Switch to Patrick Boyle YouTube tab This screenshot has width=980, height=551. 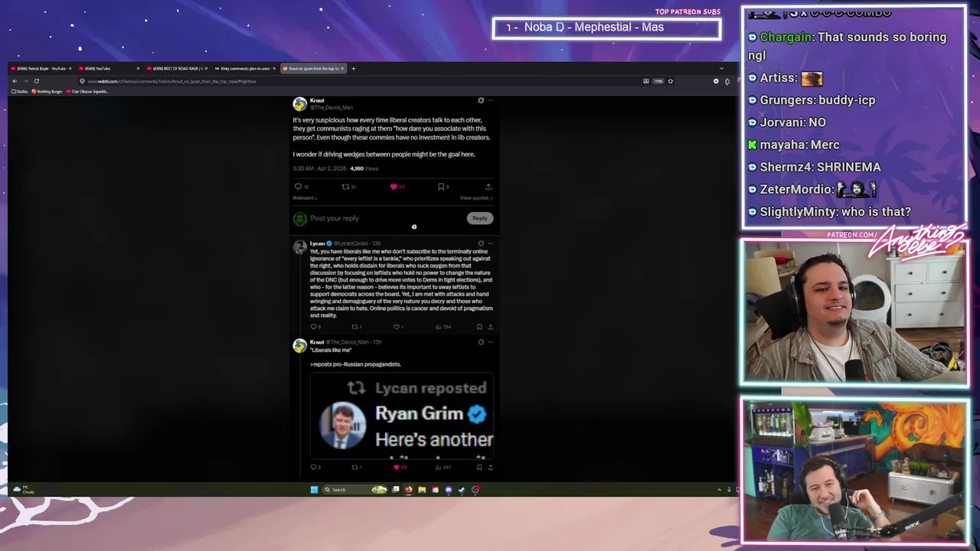[40, 68]
